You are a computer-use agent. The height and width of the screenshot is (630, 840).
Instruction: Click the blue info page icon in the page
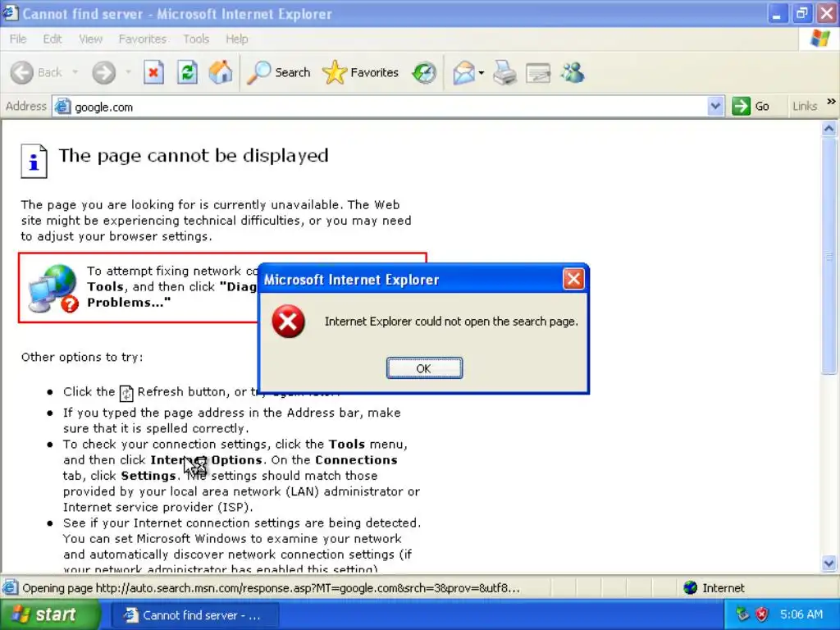click(34, 161)
